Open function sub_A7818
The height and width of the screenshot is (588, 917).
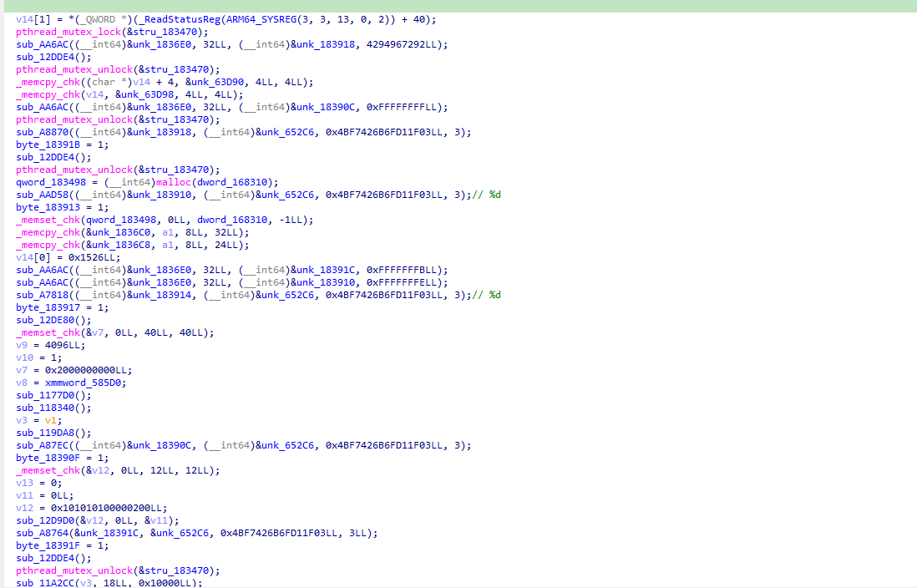point(42,295)
